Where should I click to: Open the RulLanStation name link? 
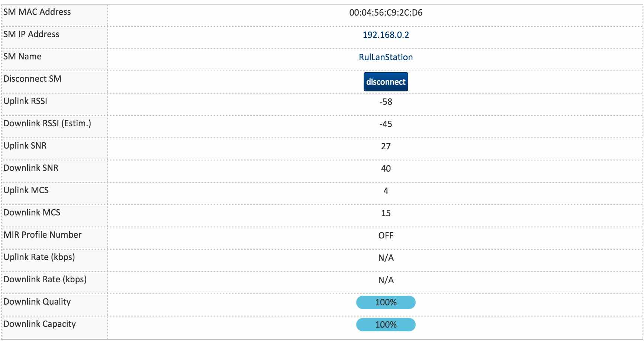pos(386,57)
